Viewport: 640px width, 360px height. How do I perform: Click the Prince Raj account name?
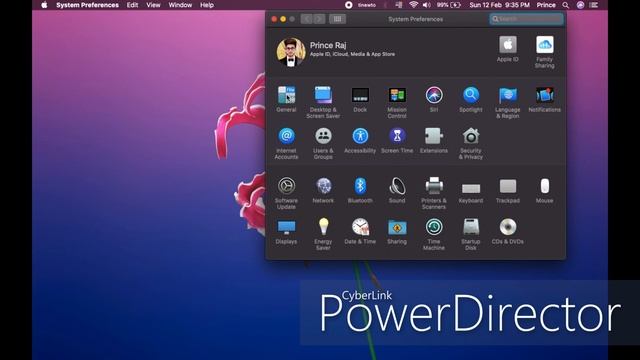(328, 45)
